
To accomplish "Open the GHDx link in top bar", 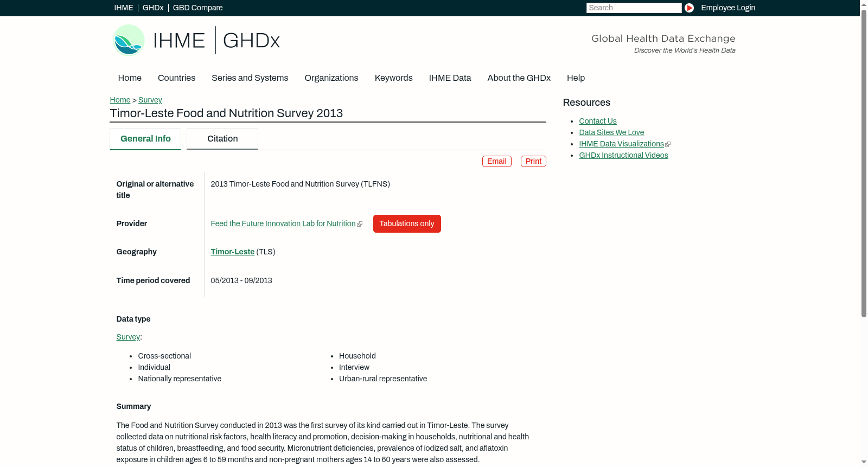I will pyautogui.click(x=153, y=8).
